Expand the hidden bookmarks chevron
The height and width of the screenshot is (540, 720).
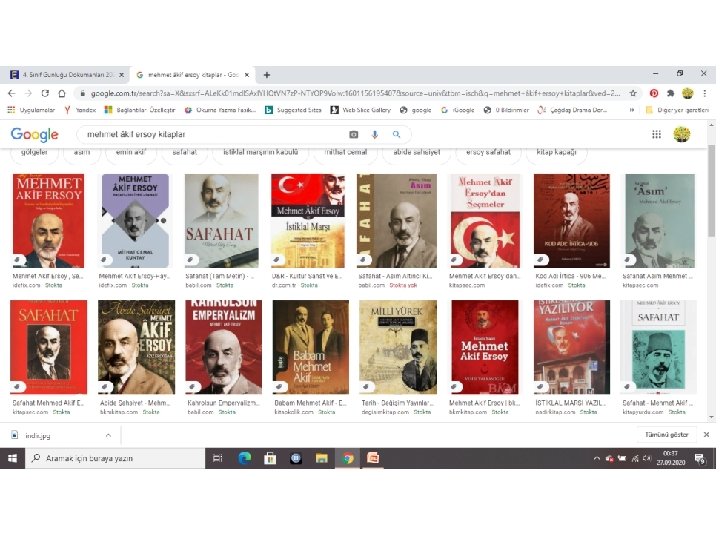click(632, 110)
